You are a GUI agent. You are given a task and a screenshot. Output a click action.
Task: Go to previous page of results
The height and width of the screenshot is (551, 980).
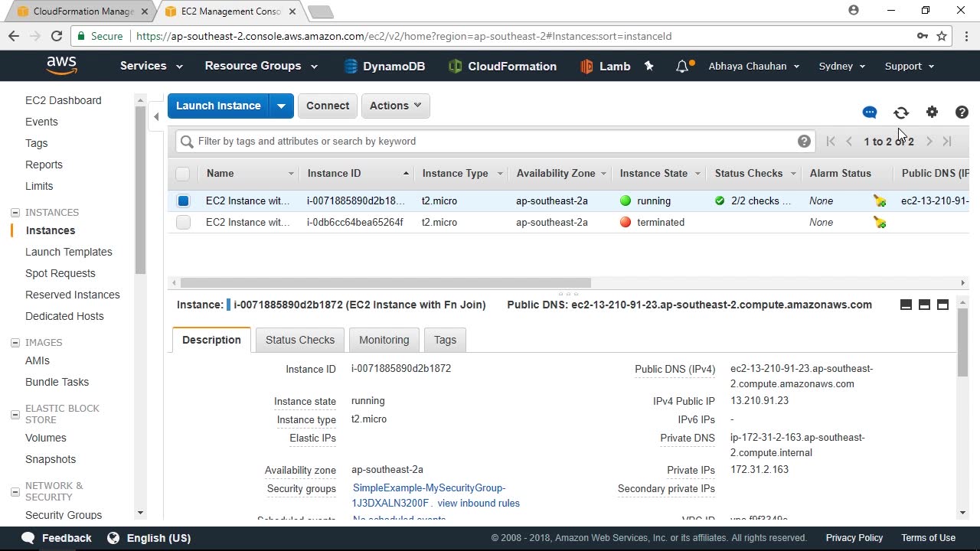(849, 142)
